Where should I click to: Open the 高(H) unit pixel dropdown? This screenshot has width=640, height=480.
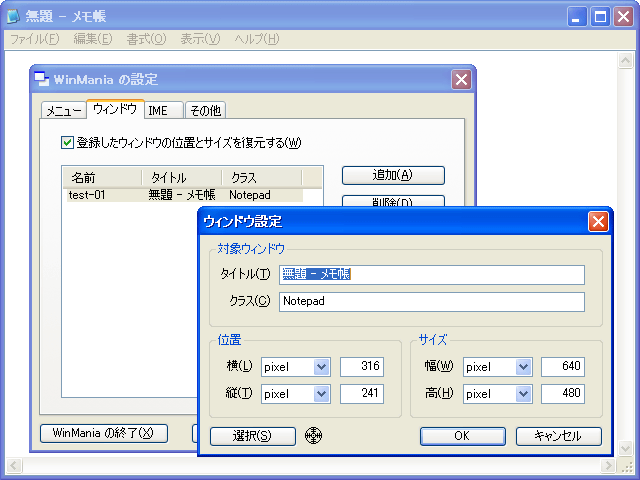click(x=523, y=394)
